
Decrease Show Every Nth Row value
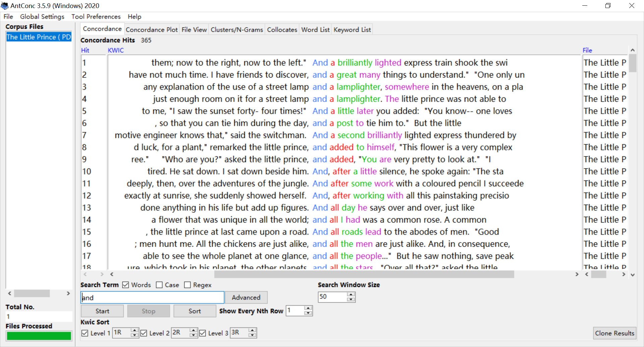pos(308,313)
